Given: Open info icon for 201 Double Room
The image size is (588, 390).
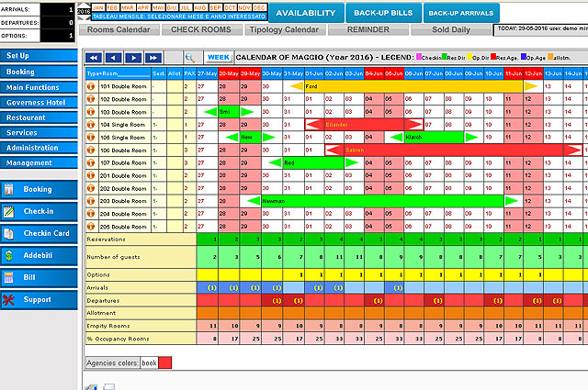Looking at the screenshot, I should (x=91, y=175).
